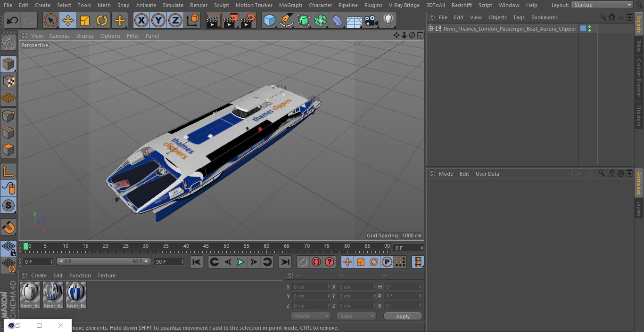Switch to Edges mode

click(8, 133)
